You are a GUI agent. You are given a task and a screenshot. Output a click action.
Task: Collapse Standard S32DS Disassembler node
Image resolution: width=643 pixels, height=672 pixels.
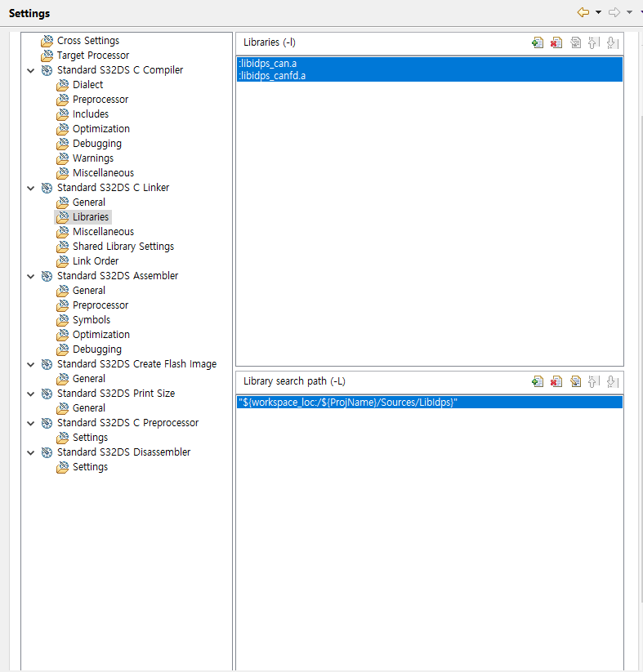click(x=31, y=452)
